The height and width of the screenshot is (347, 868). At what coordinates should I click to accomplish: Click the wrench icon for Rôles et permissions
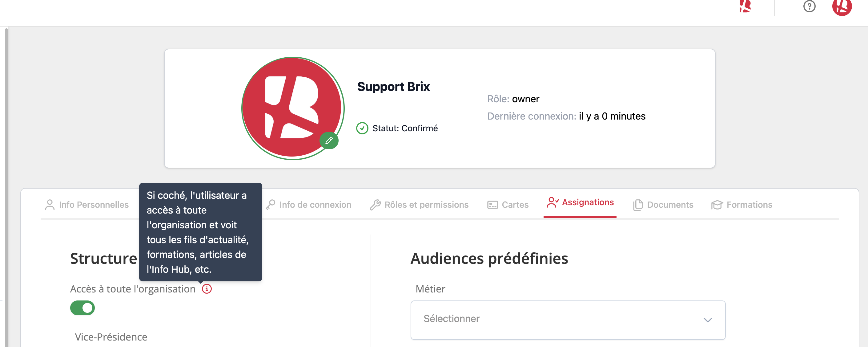tap(375, 205)
